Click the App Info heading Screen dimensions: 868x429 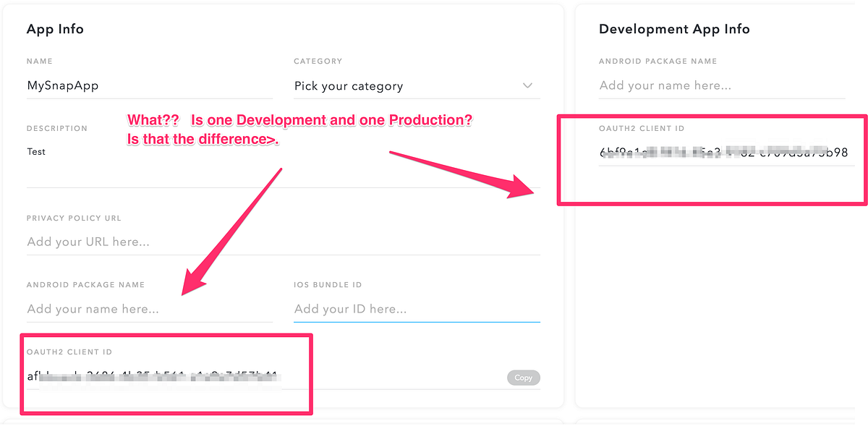click(55, 30)
